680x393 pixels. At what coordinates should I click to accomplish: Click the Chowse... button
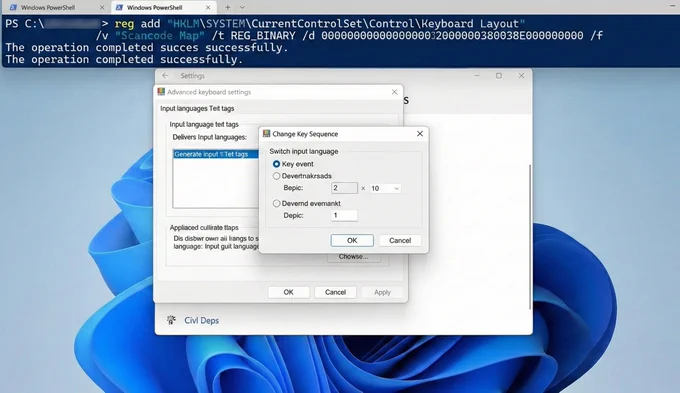[353, 257]
